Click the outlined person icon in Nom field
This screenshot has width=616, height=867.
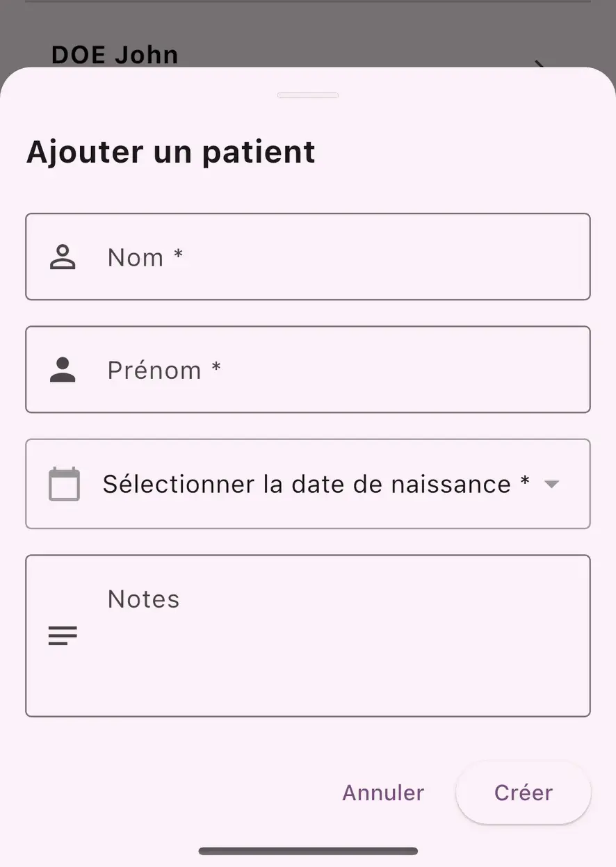click(63, 257)
